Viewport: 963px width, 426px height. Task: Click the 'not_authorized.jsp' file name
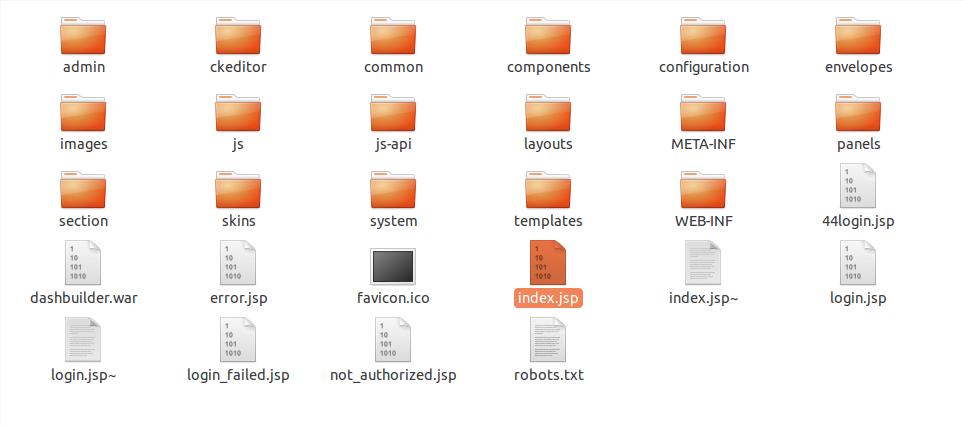393,375
